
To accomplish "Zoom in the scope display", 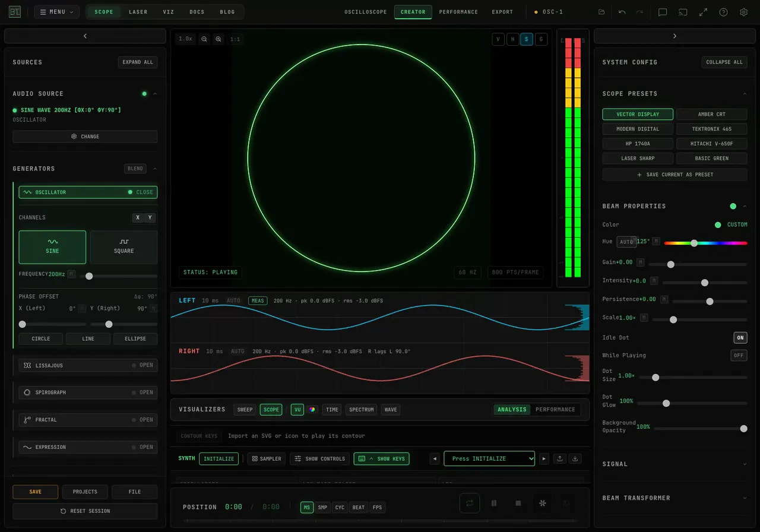I will [218, 39].
